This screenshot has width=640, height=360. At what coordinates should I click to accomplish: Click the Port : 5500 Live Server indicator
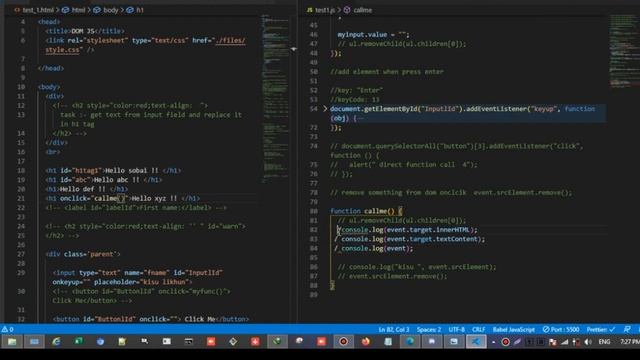pyautogui.click(x=561, y=329)
